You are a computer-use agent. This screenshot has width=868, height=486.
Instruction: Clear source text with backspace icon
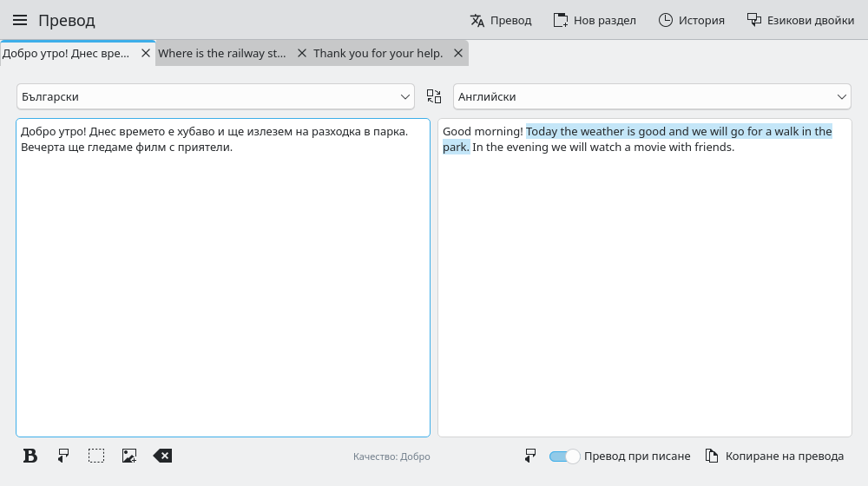[x=162, y=456]
